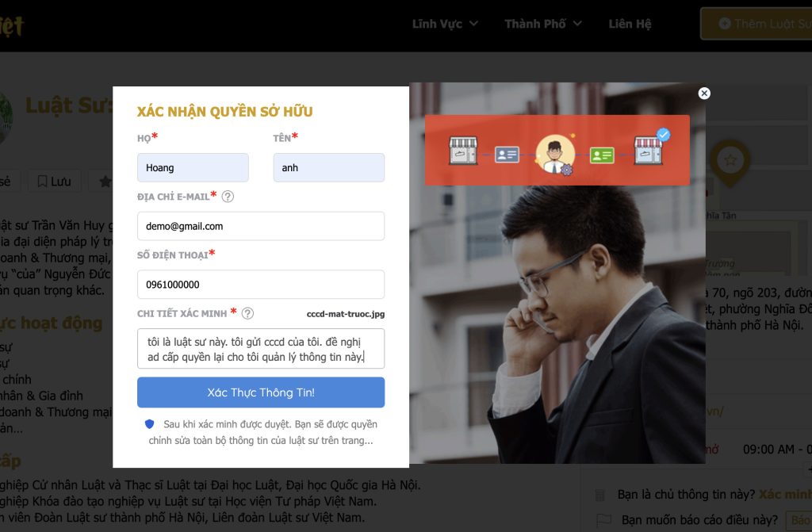Click the help icon beside Địa chỉ E-mail
Image resolution: width=812 pixels, height=532 pixels.
click(x=228, y=197)
